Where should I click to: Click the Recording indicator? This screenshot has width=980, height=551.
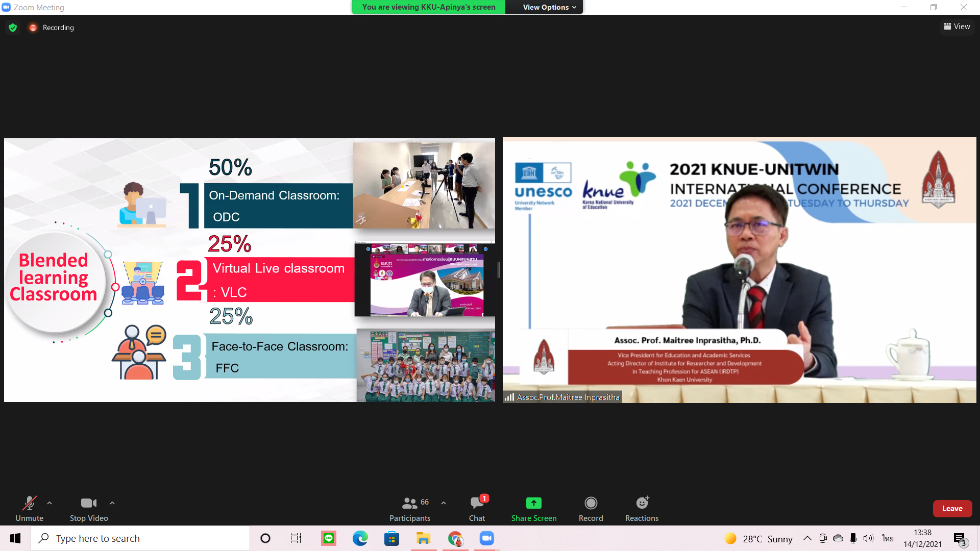tap(52, 28)
